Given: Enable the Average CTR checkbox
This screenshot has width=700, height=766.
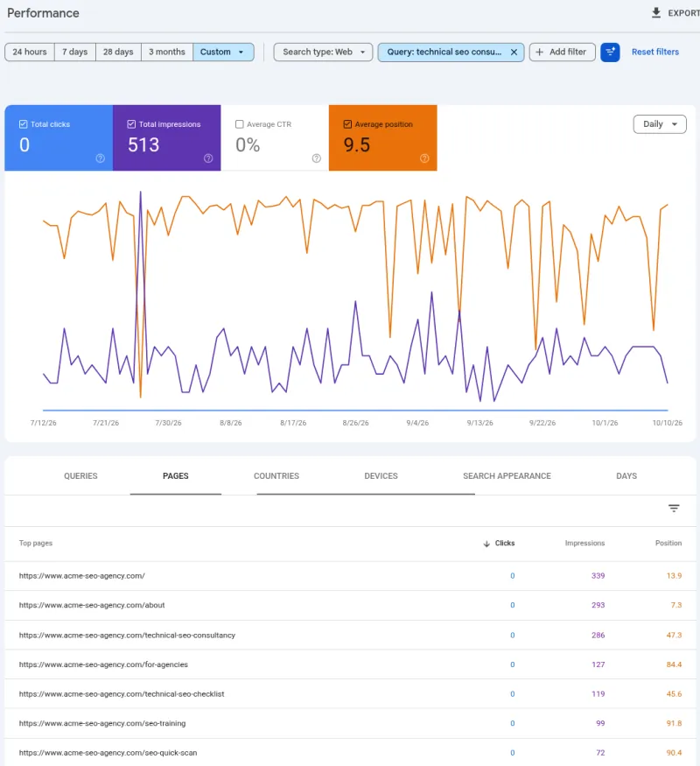Looking at the screenshot, I should coord(239,124).
